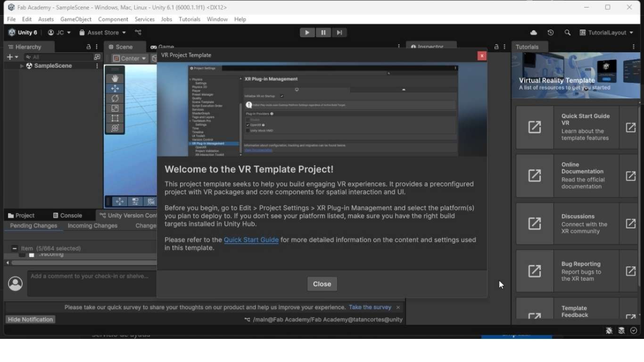644x362 pixels.
Task: Toggle the Item select-all checkbox
Action: click(14, 248)
